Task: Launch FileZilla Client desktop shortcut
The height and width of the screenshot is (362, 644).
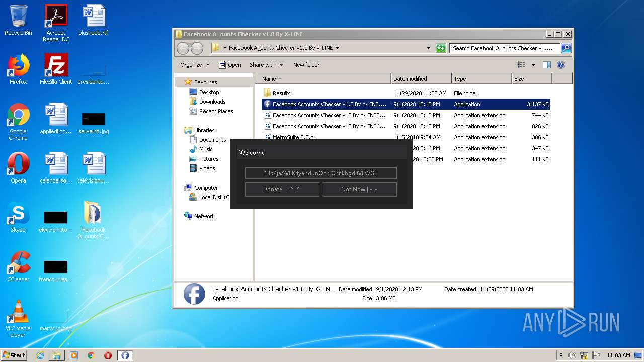Action: tap(56, 69)
